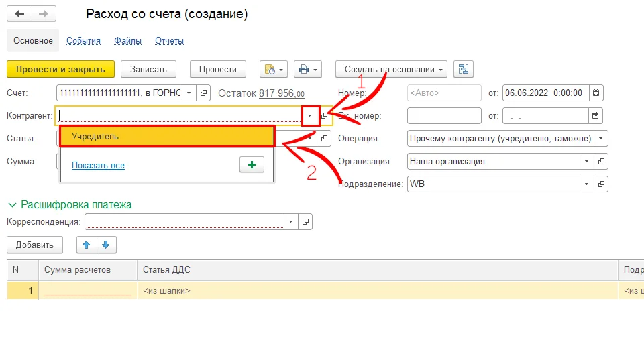Click the back navigation arrow

tap(19, 14)
